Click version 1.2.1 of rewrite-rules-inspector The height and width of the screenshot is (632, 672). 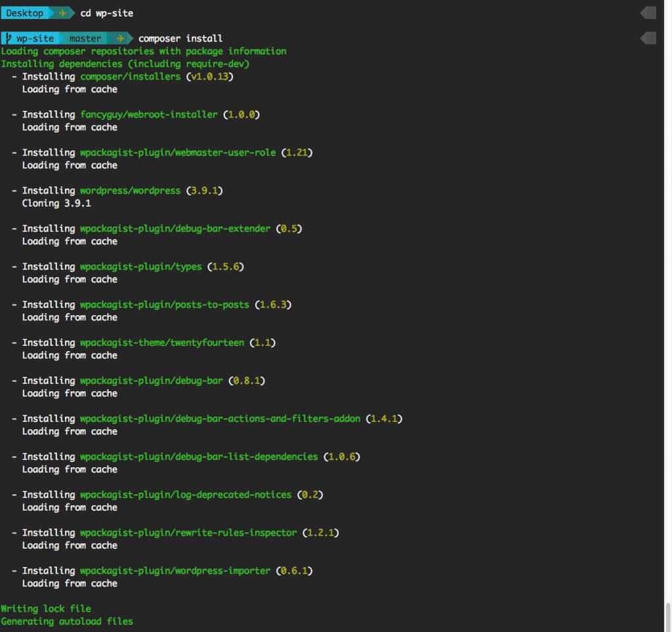[x=321, y=533]
